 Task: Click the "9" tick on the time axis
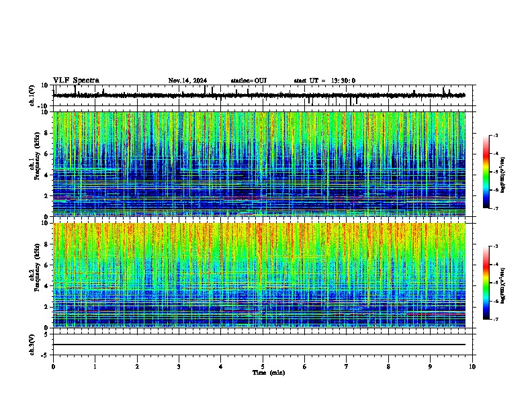tap(430, 367)
